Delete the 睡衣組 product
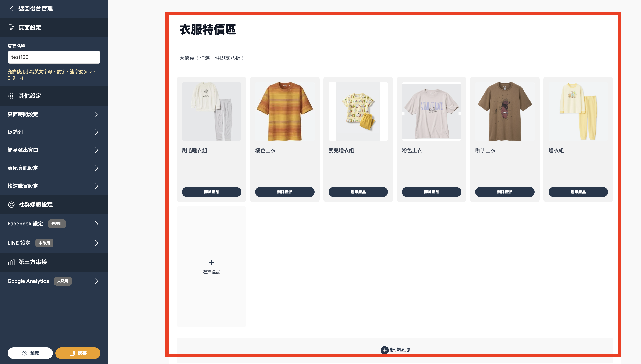 (578, 192)
